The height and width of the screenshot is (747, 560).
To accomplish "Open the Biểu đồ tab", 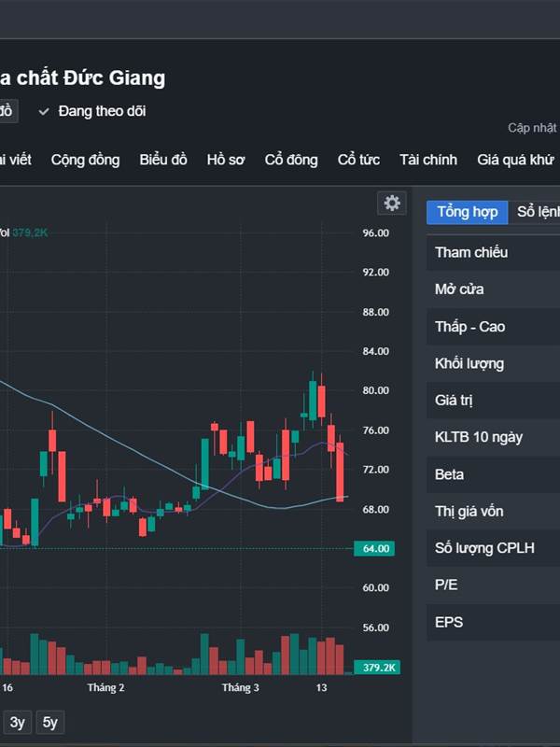I will click(x=163, y=160).
